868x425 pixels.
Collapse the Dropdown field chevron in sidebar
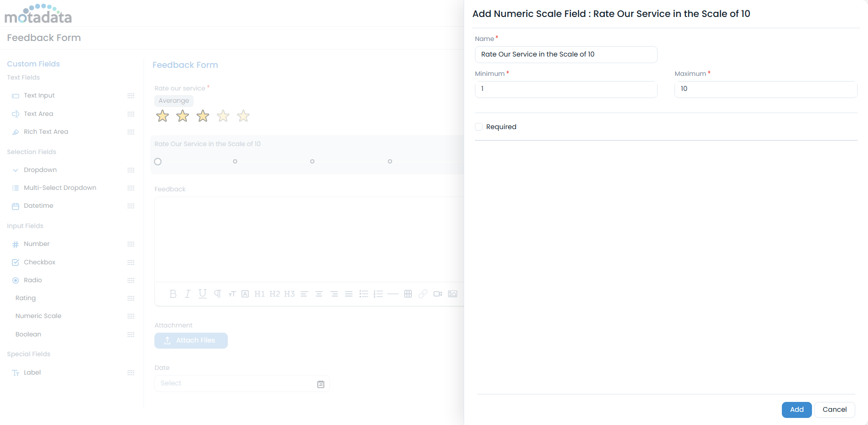click(15, 170)
